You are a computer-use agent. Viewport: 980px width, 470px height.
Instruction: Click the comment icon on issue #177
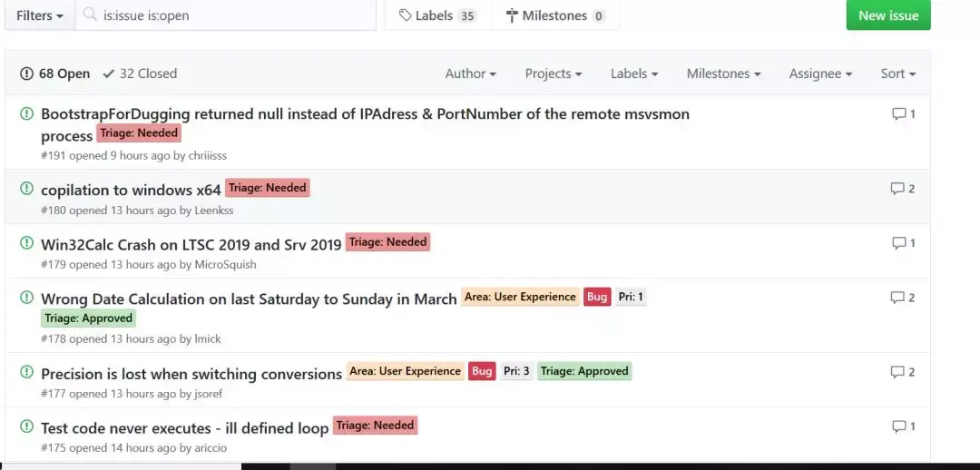pyautogui.click(x=898, y=372)
